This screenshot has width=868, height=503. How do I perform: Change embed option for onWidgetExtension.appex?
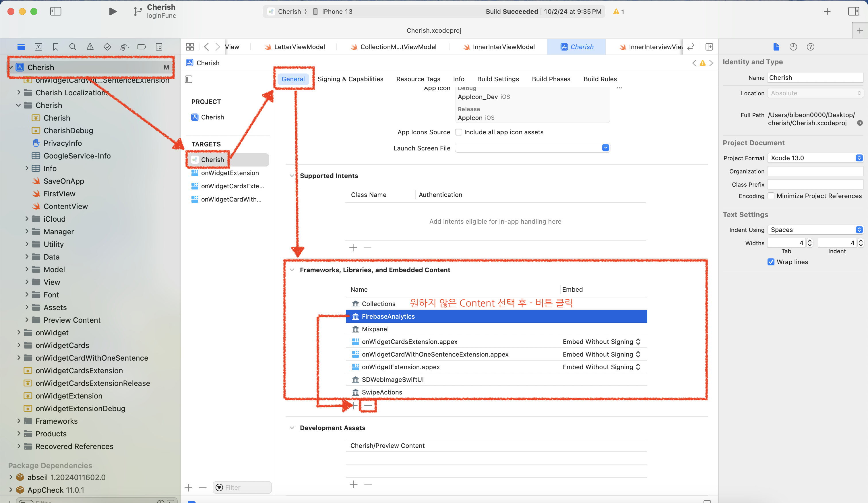601,367
